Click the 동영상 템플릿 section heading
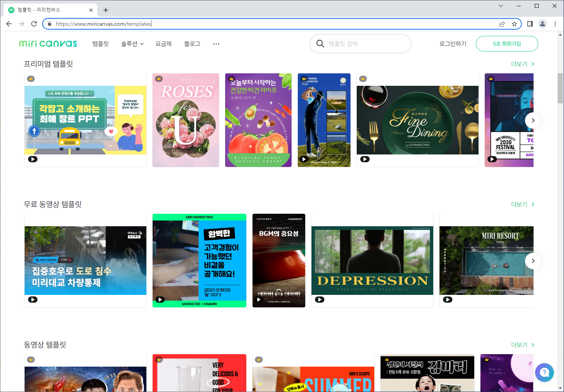 coord(45,345)
